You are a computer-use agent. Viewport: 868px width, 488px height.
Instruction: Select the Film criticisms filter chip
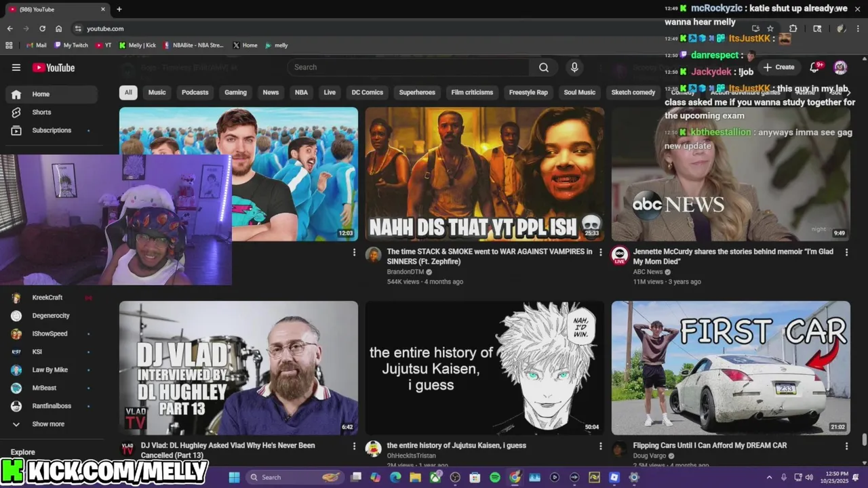pos(472,92)
